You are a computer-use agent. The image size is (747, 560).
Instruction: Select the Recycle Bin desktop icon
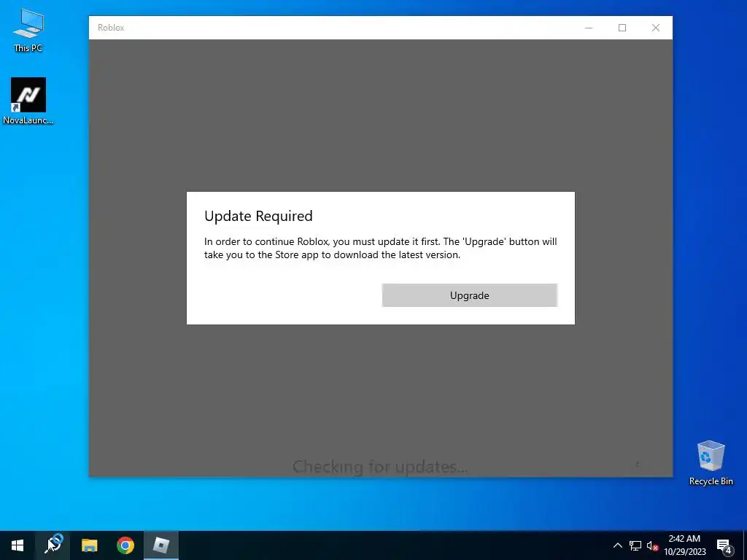point(711,463)
